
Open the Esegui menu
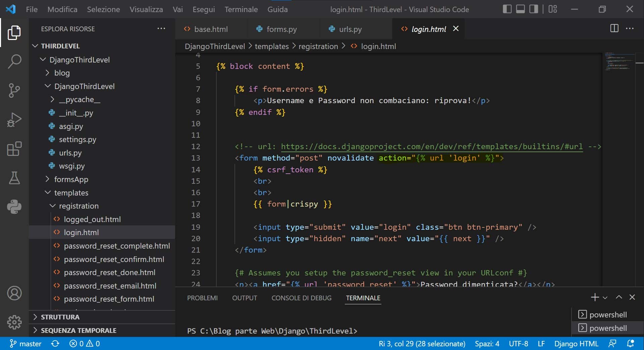204,9
